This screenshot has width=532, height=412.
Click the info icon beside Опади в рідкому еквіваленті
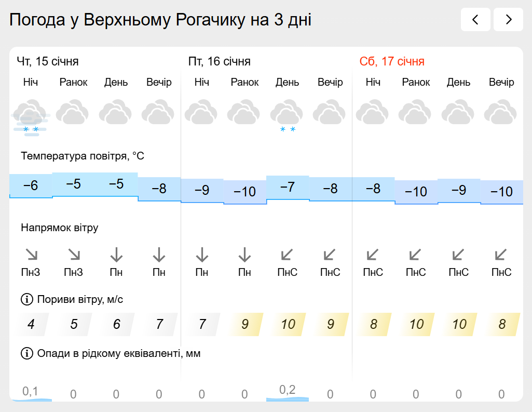(x=26, y=354)
